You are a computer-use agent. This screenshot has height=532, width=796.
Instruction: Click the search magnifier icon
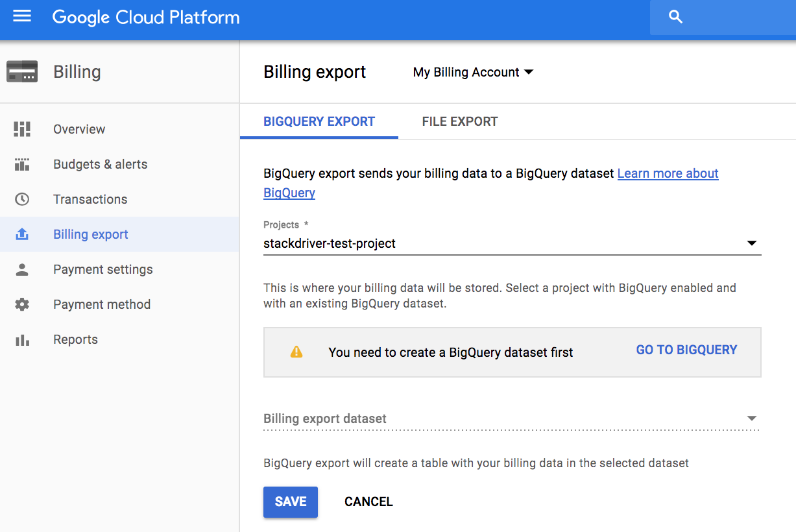tap(675, 17)
